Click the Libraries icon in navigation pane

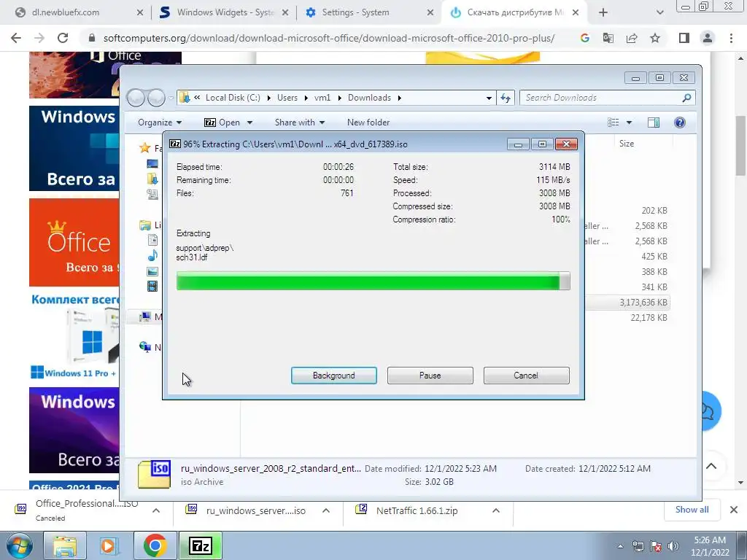[145, 225]
